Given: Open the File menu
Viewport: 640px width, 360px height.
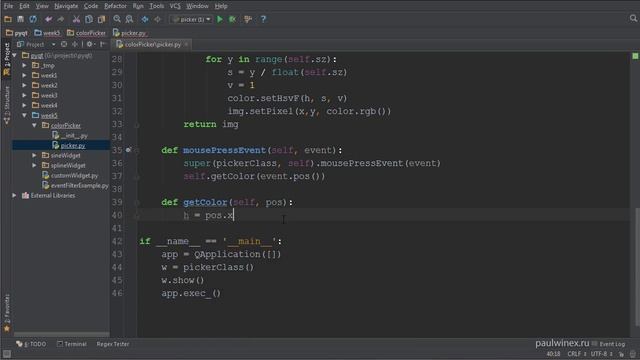Looking at the screenshot, I should [x=8, y=6].
